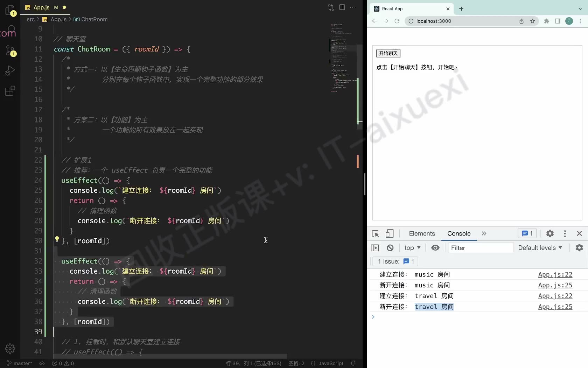Expand more DevTools tabs with the chevron
588x368 pixels.
click(484, 233)
